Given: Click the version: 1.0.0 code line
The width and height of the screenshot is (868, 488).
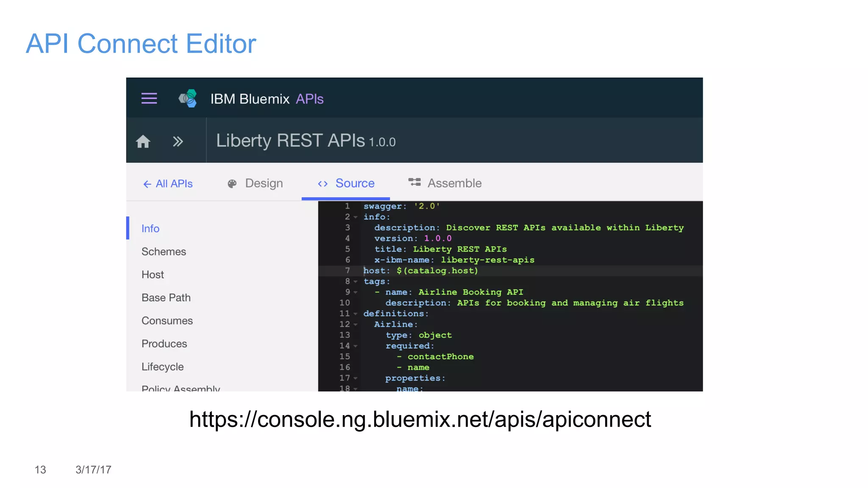Looking at the screenshot, I should 413,238.
